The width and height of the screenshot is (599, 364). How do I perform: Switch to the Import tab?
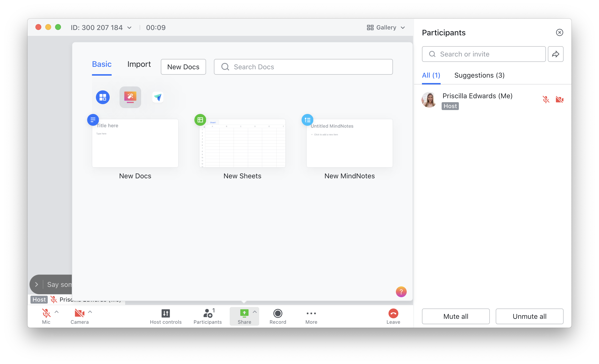tap(139, 64)
